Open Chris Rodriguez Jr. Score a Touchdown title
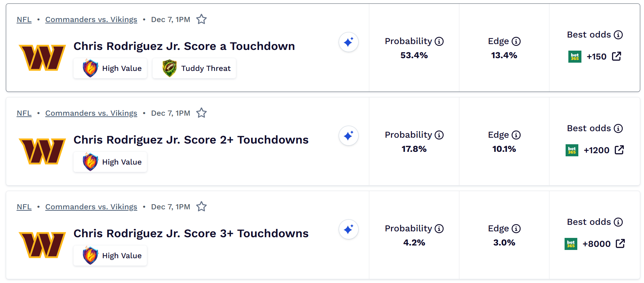The image size is (644, 283). [184, 46]
